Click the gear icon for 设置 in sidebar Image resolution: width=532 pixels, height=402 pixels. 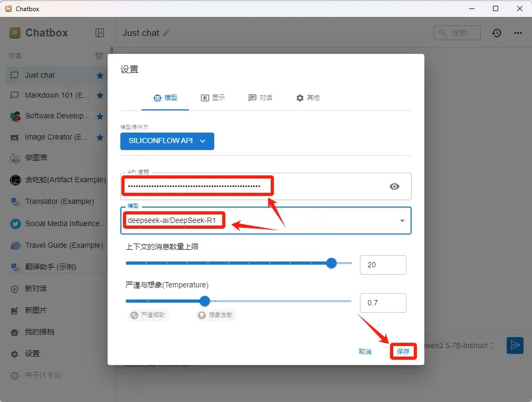(14, 354)
